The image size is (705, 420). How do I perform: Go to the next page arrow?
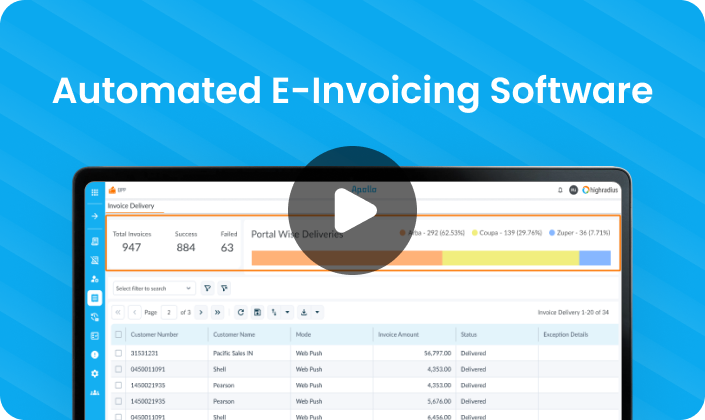[x=200, y=312]
